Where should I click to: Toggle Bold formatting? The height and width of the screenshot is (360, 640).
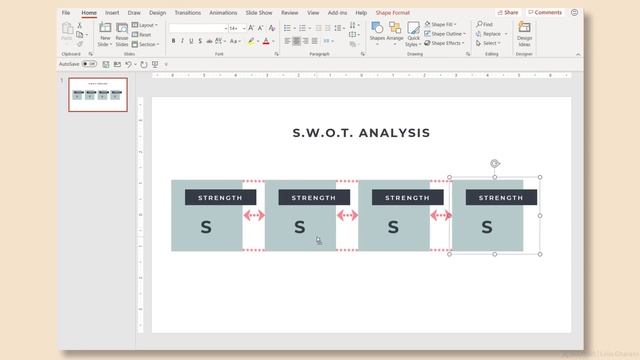(173, 41)
